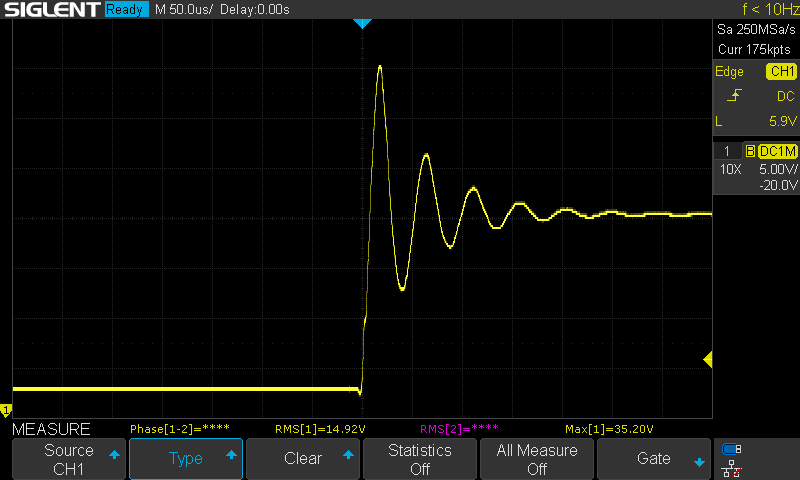
Task: Click the channel 1 ground marker
Action: pyautogui.click(x=5, y=411)
